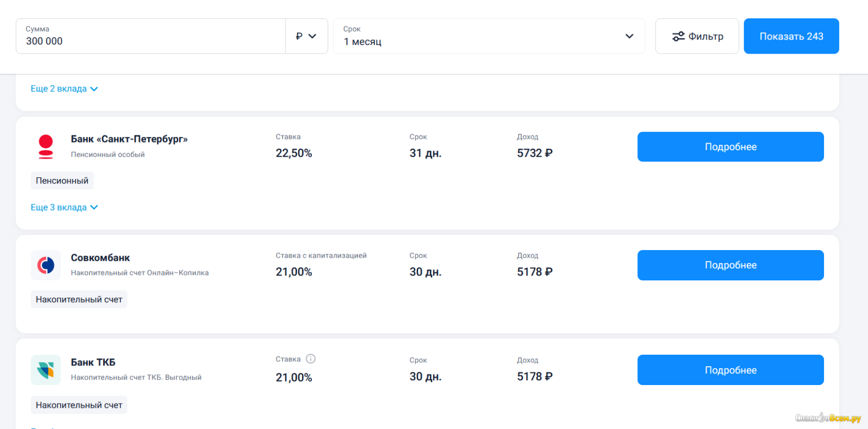Click Подробнее for Банк «Санкт-Петербург»

point(730,146)
